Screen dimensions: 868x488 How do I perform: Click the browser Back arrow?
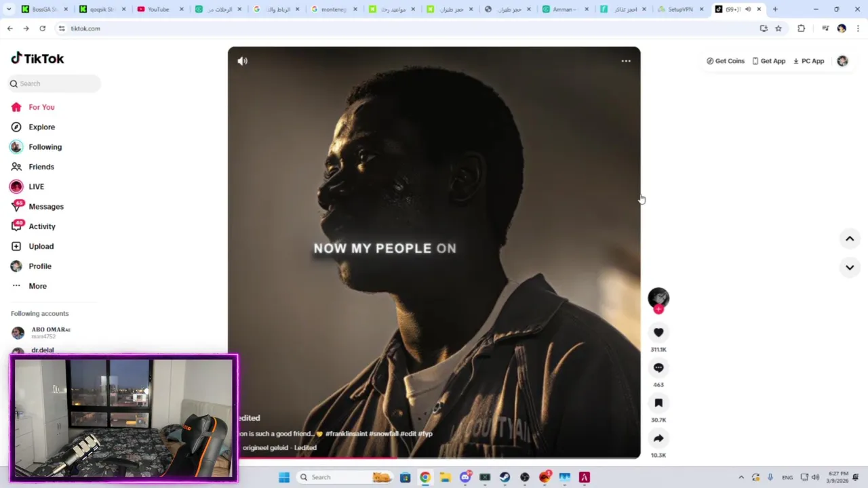click(x=9, y=28)
